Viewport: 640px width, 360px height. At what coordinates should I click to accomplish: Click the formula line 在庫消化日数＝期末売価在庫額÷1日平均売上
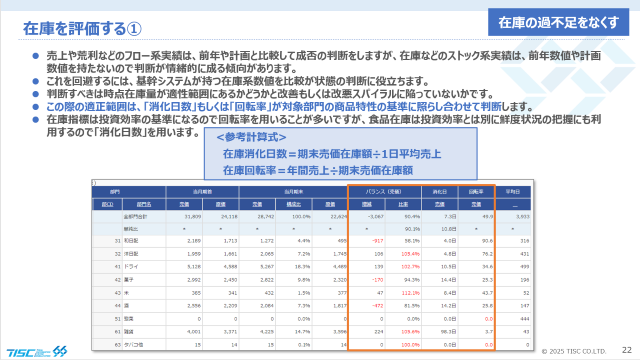332,154
